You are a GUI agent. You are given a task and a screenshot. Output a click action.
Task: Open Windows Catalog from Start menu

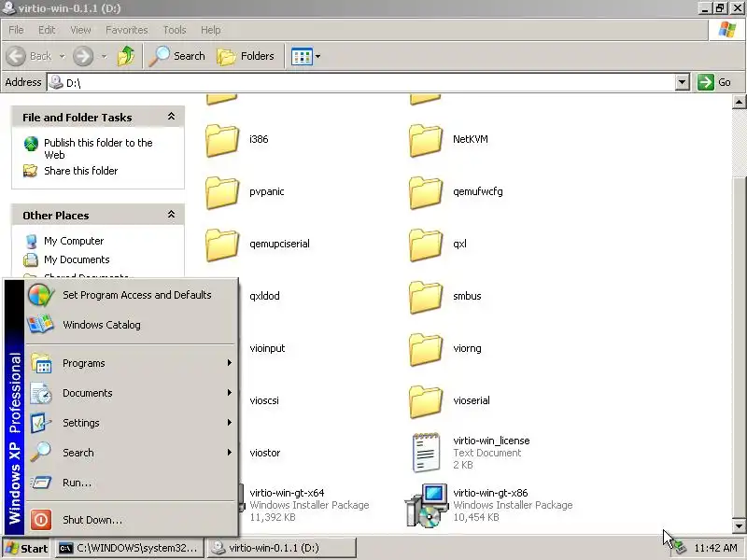131,325
